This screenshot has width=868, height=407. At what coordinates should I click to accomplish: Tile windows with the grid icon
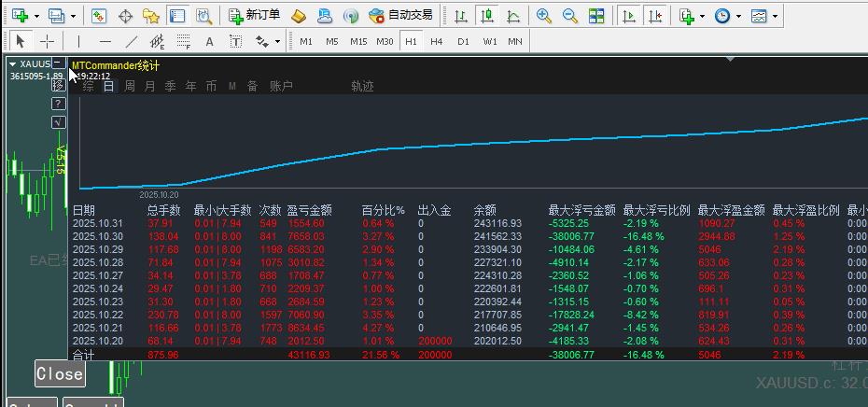[596, 16]
